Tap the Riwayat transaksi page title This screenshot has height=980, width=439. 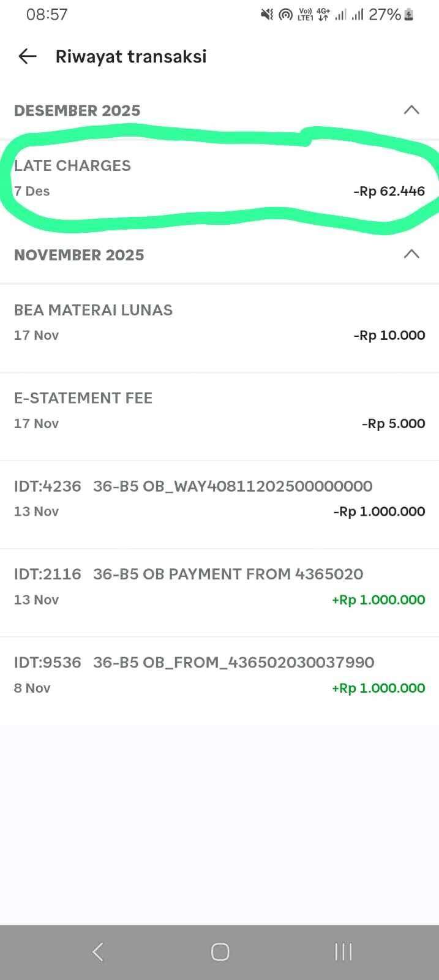[131, 56]
